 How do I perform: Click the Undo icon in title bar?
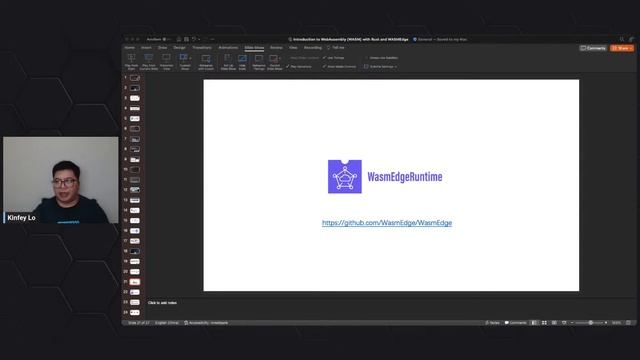[194, 40]
